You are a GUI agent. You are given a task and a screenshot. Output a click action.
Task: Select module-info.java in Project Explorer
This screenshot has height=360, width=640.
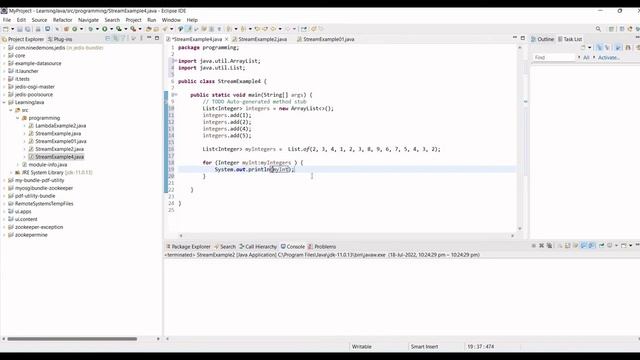pyautogui.click(x=48, y=165)
